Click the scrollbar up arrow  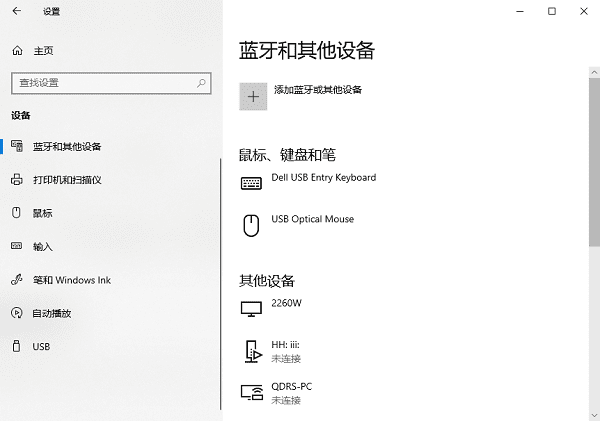(x=594, y=72)
